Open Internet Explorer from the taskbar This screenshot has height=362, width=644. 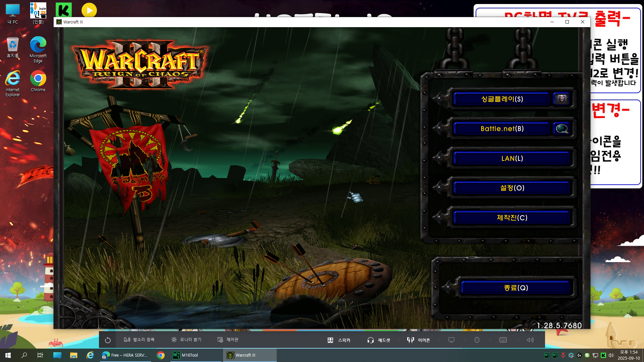point(90,355)
